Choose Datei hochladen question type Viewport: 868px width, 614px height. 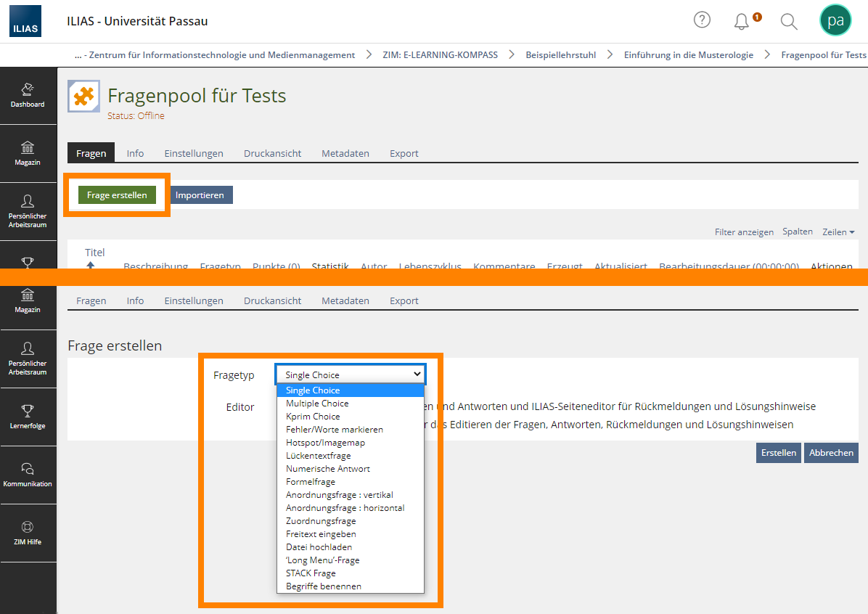351,547
